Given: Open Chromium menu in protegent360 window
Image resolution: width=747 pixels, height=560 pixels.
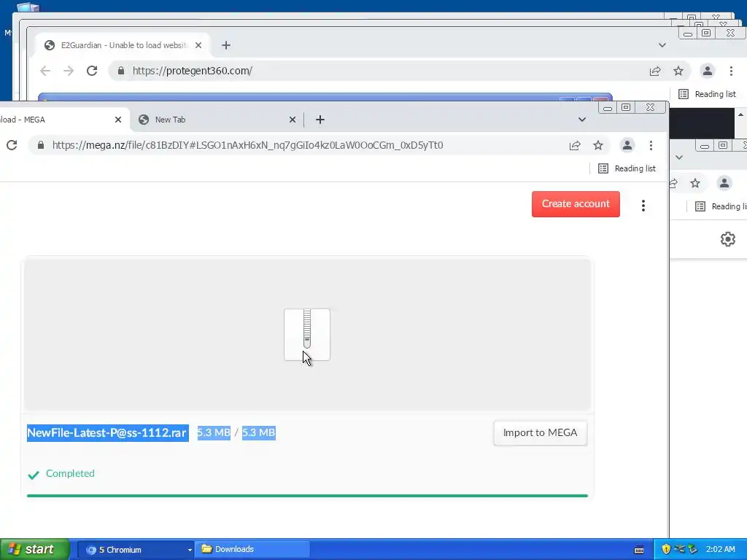Looking at the screenshot, I should [731, 71].
